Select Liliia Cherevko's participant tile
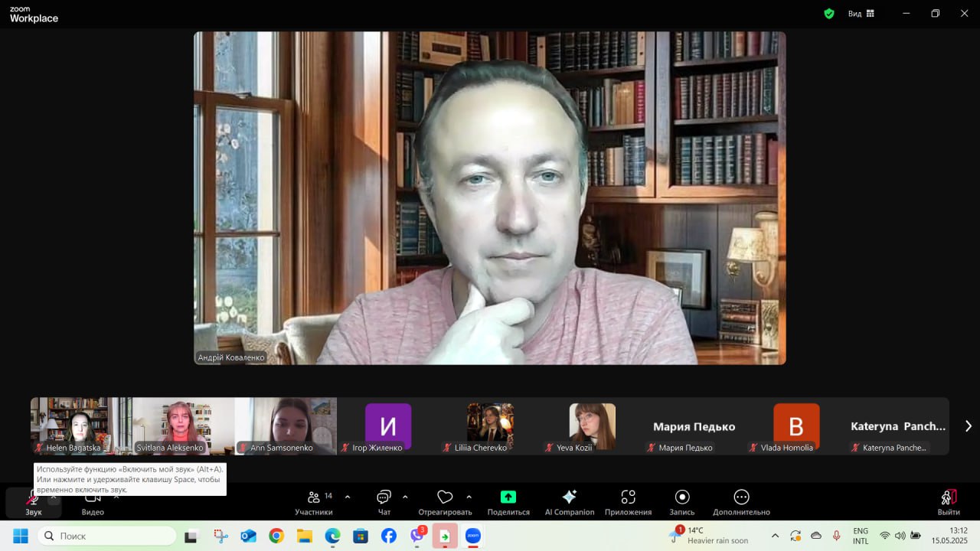This screenshot has width=980, height=551. (490, 425)
